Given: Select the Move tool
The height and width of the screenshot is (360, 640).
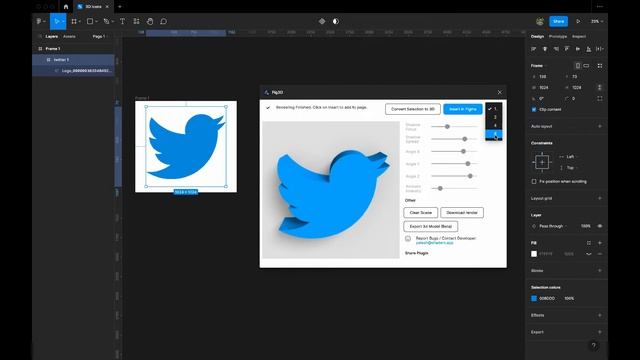Looking at the screenshot, I should click(x=57, y=21).
